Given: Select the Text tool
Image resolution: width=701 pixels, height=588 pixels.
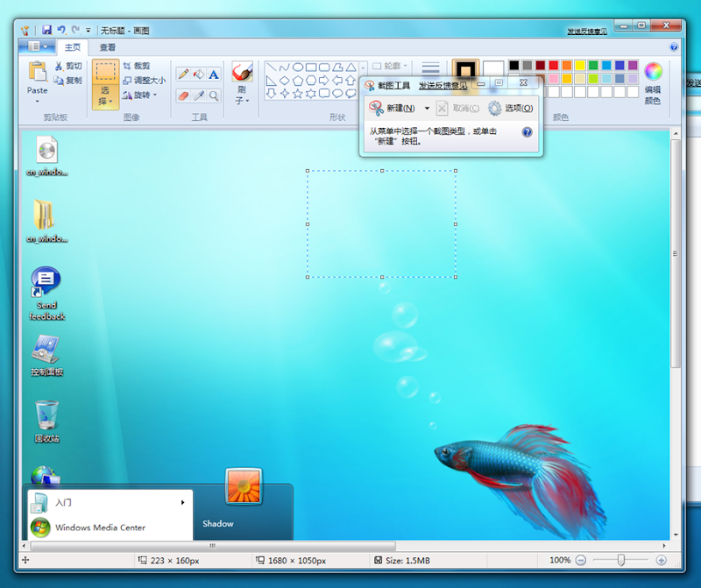Looking at the screenshot, I should pos(214,74).
